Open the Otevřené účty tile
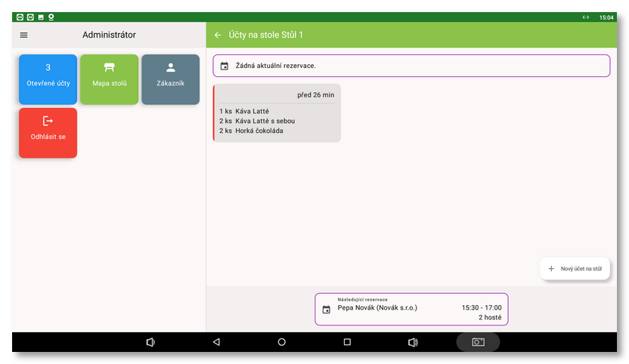The width and height of the screenshot is (629, 364). coord(48,79)
